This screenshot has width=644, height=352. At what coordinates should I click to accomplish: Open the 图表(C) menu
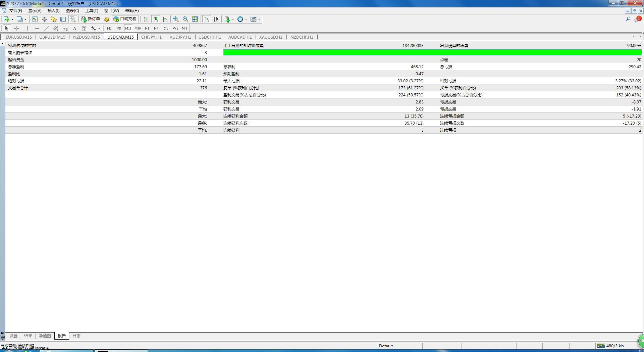click(x=72, y=11)
